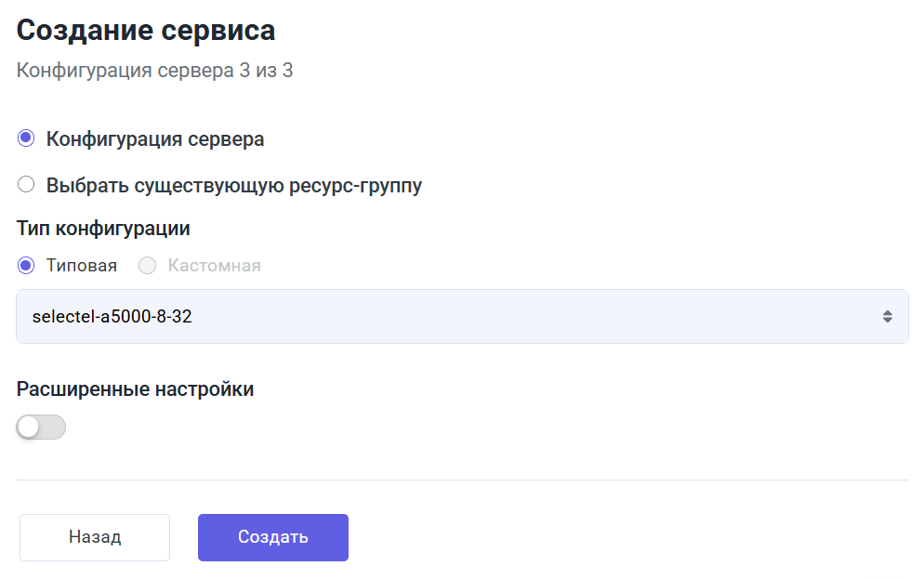Image resolution: width=924 pixels, height=579 pixels.
Task: Go back using the 'Назад' button
Action: point(94,536)
